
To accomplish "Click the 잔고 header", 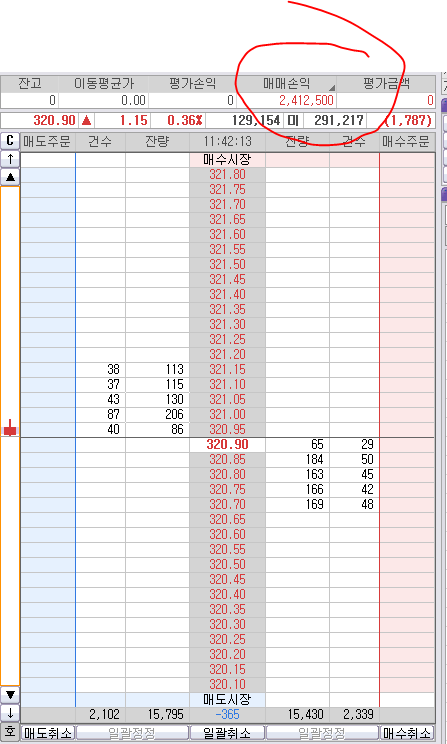I will pos(30,84).
